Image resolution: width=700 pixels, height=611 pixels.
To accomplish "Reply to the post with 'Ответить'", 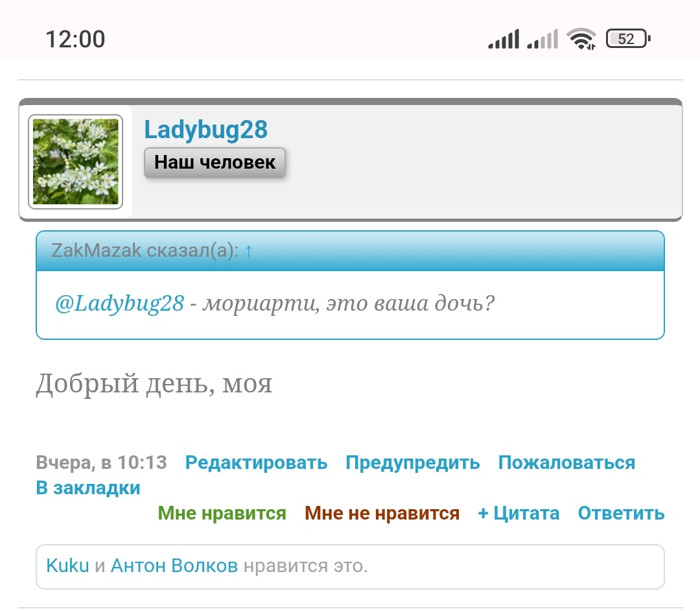I will click(622, 513).
